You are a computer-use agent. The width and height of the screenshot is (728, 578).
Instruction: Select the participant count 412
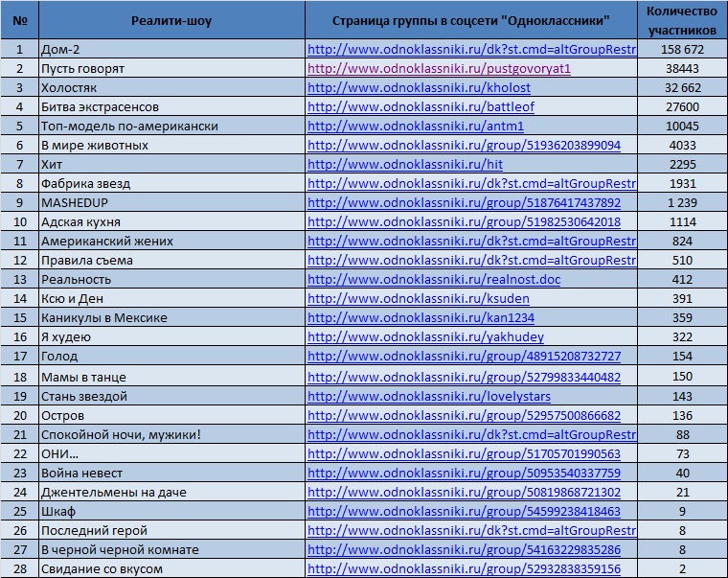coord(682,280)
